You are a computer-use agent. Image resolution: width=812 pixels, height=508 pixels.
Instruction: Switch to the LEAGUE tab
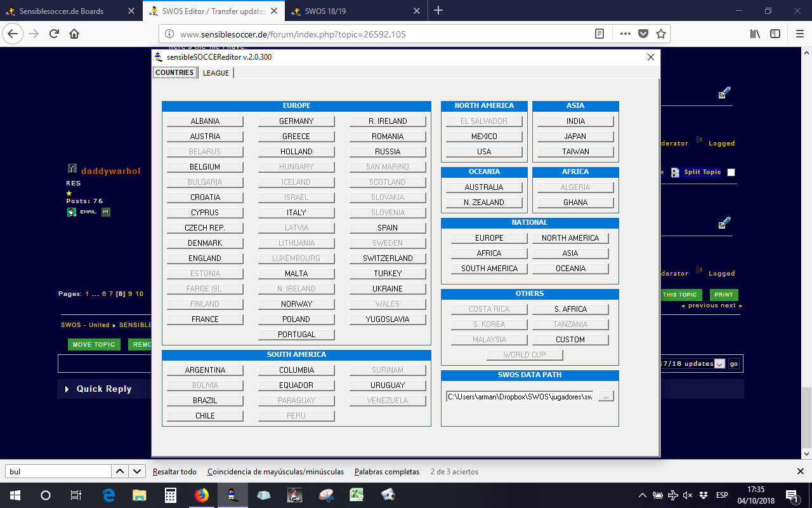point(216,73)
